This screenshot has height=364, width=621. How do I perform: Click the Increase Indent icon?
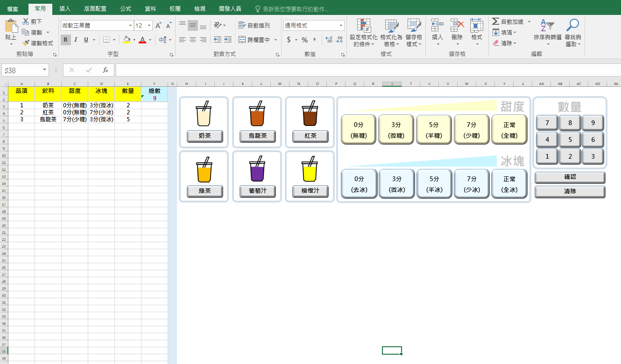pyautogui.click(x=228, y=40)
